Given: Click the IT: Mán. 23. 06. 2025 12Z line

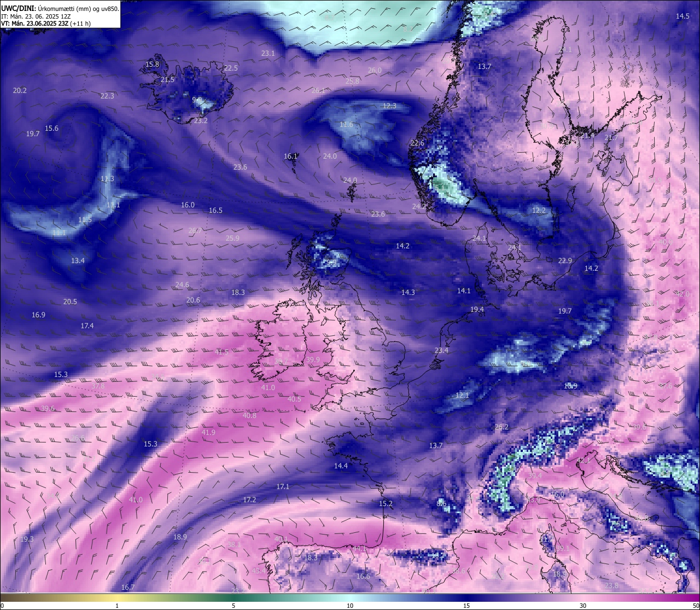Looking at the screenshot, I should 36,16.
